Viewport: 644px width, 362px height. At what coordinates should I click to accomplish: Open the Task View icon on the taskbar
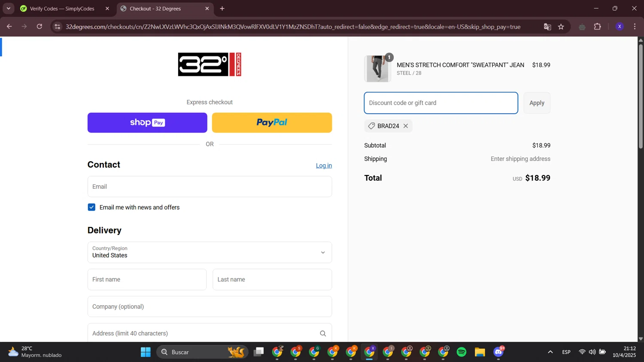click(x=258, y=352)
